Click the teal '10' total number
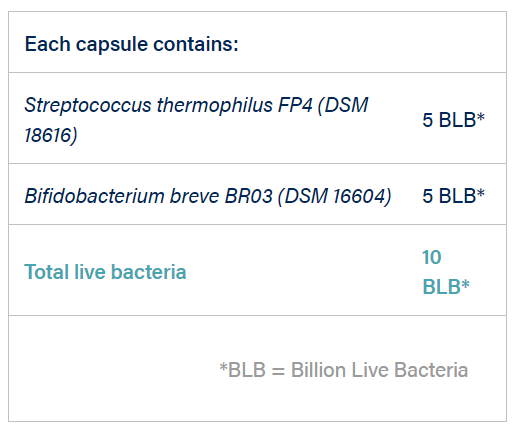 click(x=432, y=257)
